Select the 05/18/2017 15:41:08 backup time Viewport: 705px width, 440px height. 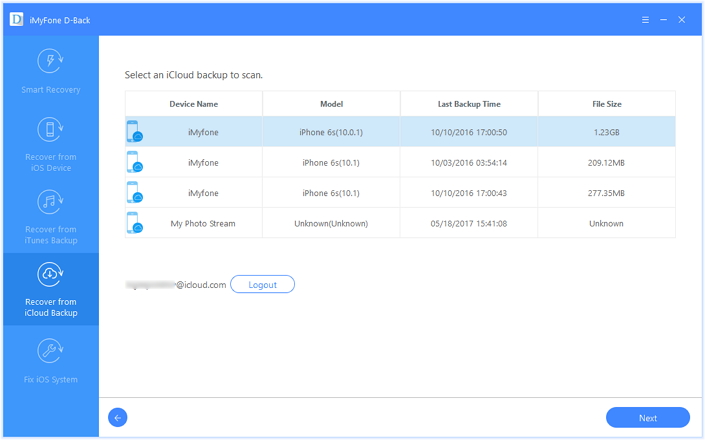[x=469, y=223]
